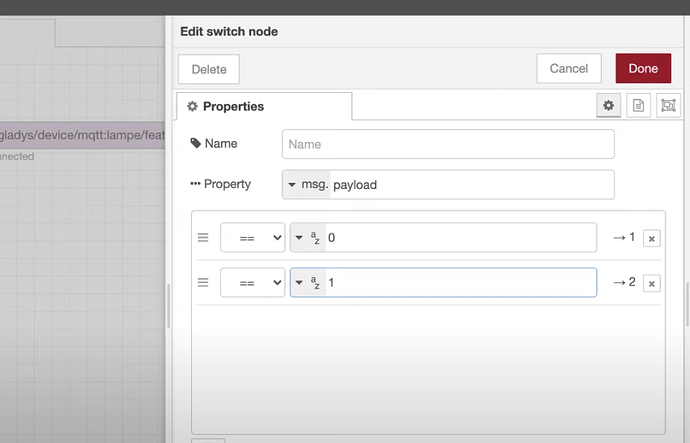
Task: Click the '→ 2' output label
Action: 624,282
